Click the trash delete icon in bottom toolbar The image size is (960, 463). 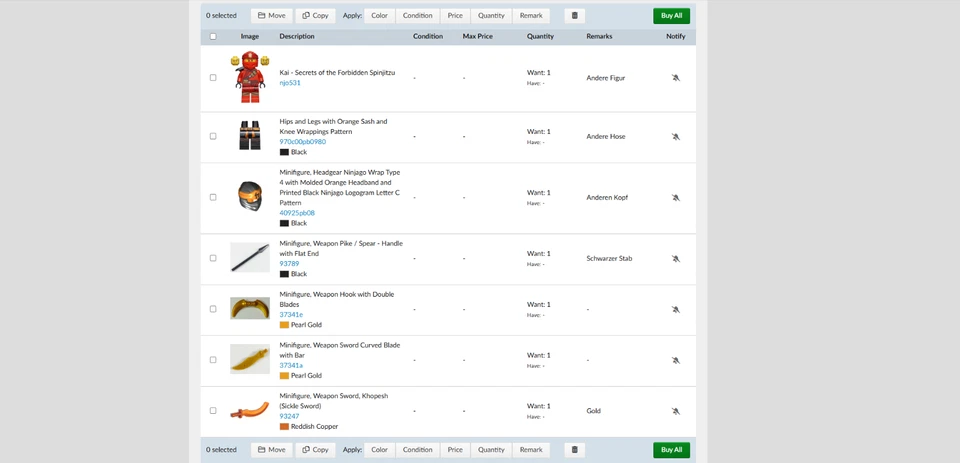(574, 450)
